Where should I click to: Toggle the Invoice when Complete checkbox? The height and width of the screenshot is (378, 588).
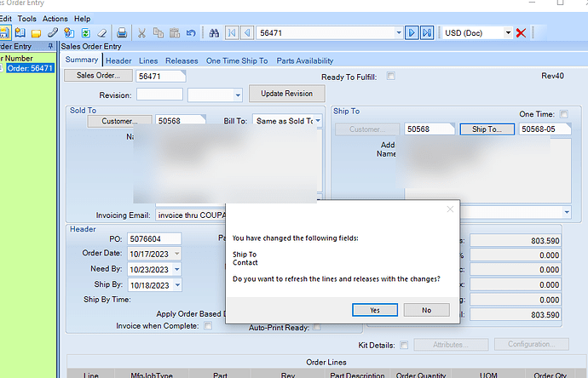(x=208, y=325)
